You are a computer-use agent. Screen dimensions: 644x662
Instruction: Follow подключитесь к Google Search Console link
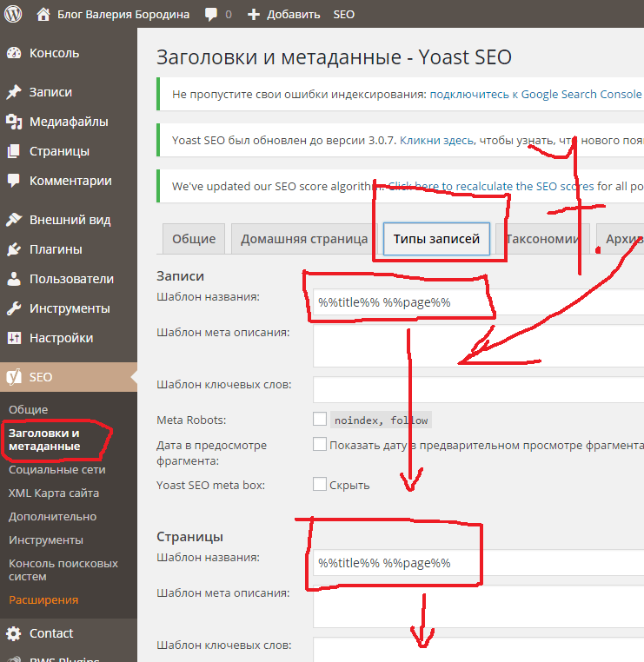click(536, 94)
